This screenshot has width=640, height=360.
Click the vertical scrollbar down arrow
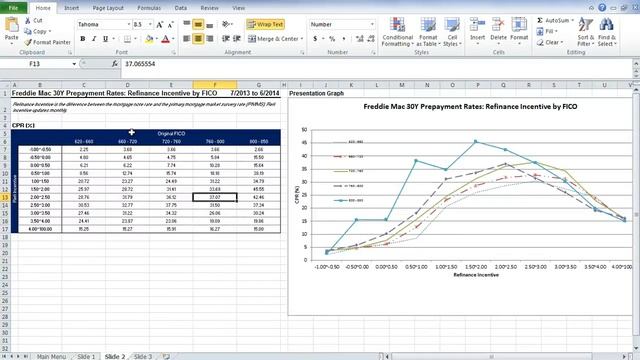636,348
